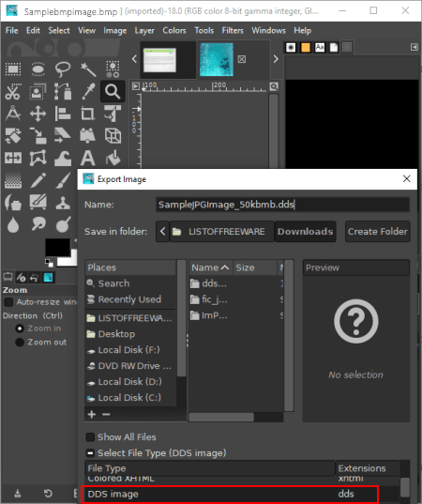Viewport: 422px width, 504px height.
Task: Navigate to the Downloads path button
Action: 305,232
